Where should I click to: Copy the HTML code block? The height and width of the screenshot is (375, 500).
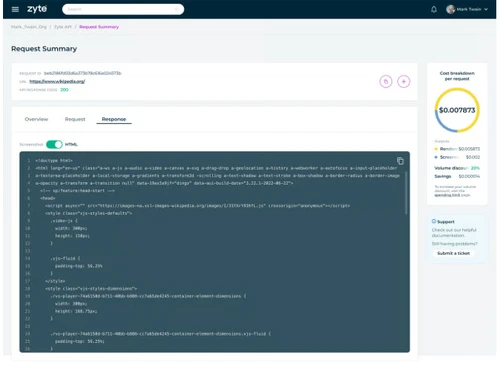(400, 161)
